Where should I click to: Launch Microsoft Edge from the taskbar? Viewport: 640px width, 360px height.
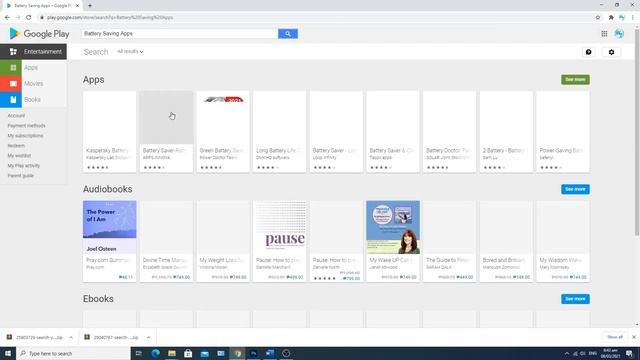156,353
